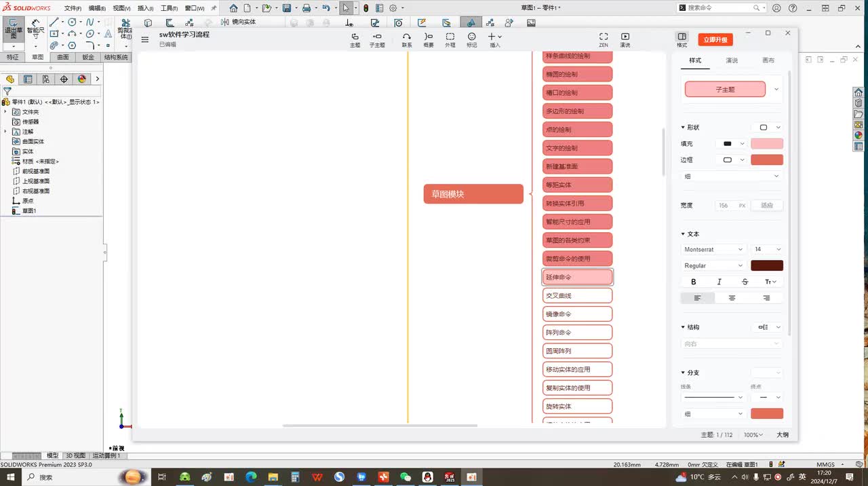Screen dimensions: 868x486
Task: Click the Mirror Entities (镜向实体) tool
Action: point(239,22)
